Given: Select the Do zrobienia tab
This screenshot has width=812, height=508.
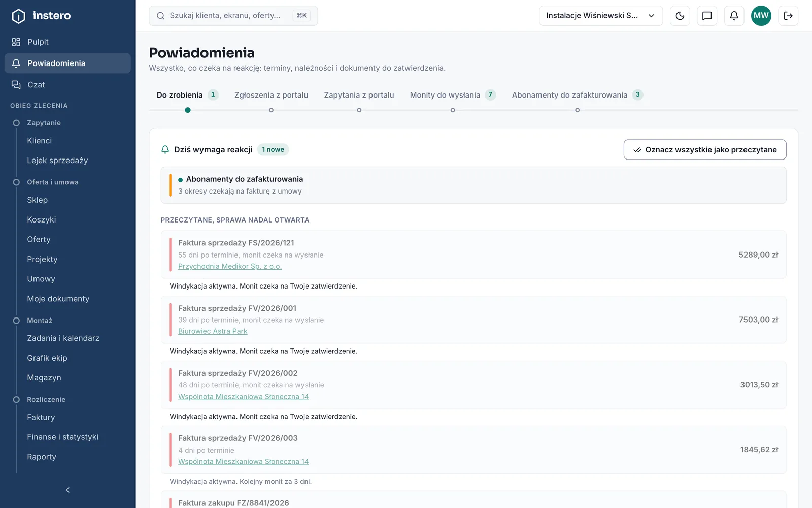Looking at the screenshot, I should 187,95.
